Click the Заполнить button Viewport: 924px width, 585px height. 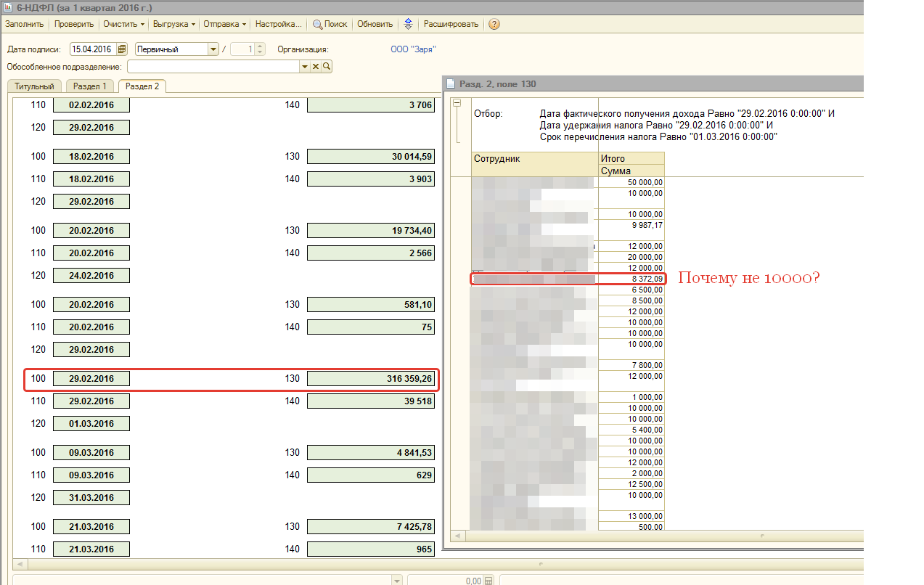[x=25, y=24]
